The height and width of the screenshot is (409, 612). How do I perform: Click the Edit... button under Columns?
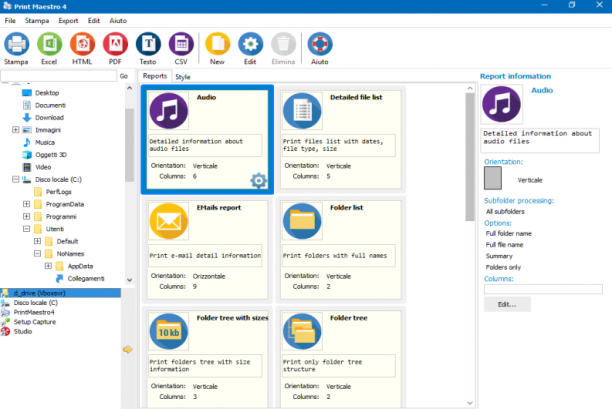pos(507,304)
